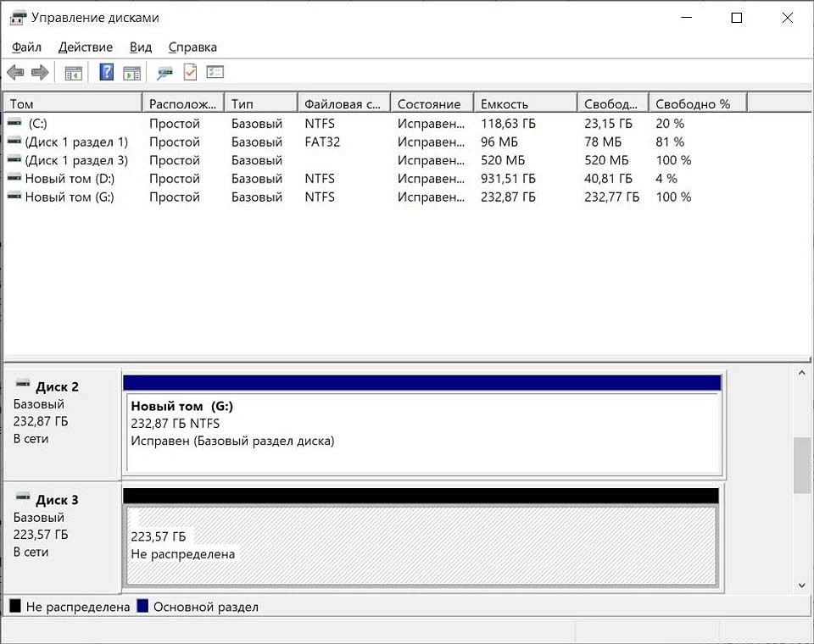Click the black Не распределена legend swatch
Screen dimensions: 814x644
[15, 606]
